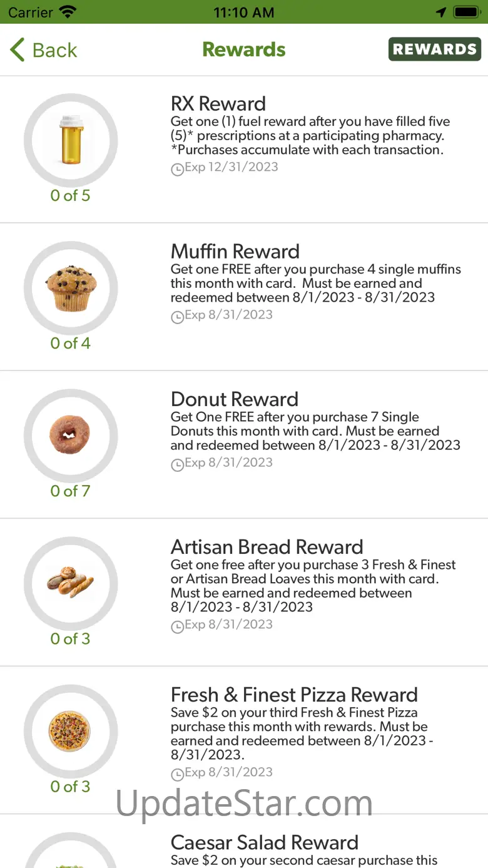The height and width of the screenshot is (868, 488).
Task: Open the RX Reward title
Action: point(218,103)
